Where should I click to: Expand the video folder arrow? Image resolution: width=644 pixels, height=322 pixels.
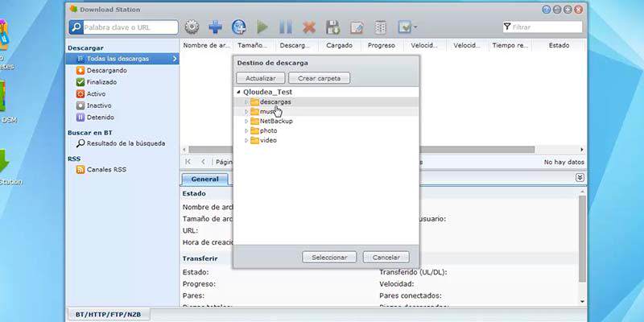[246, 140]
